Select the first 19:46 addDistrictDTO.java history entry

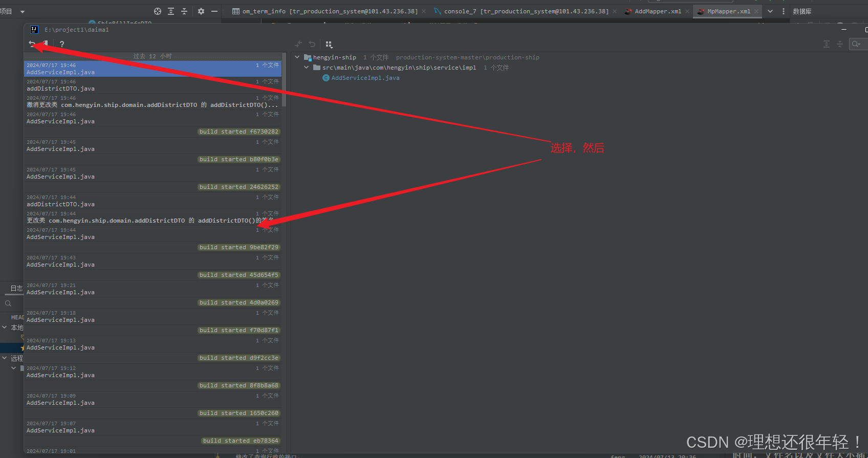click(153, 85)
